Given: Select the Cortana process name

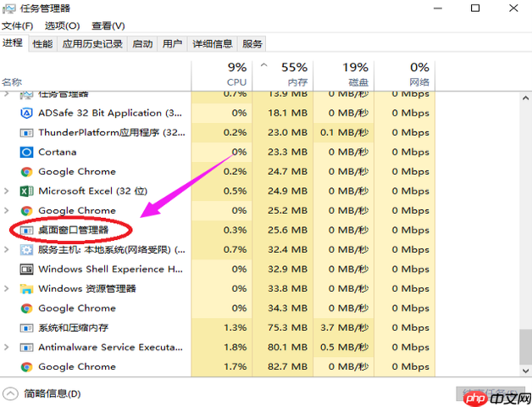Looking at the screenshot, I should [58, 152].
